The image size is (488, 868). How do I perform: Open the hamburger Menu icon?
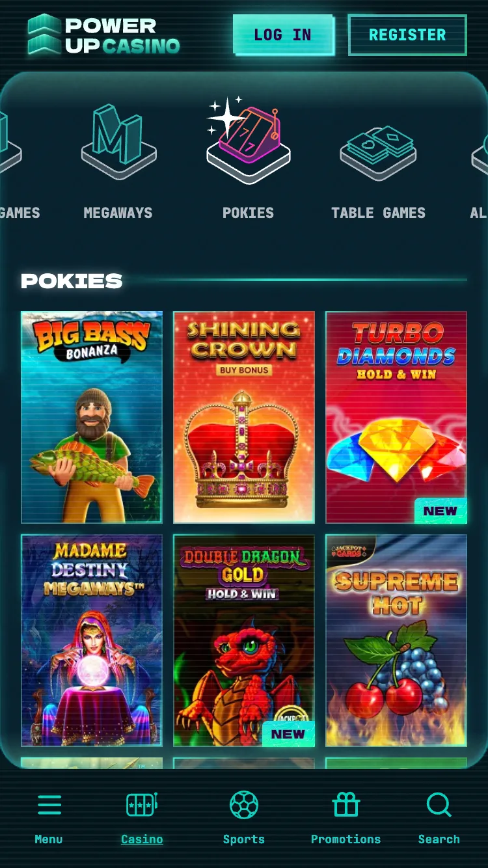(x=49, y=805)
